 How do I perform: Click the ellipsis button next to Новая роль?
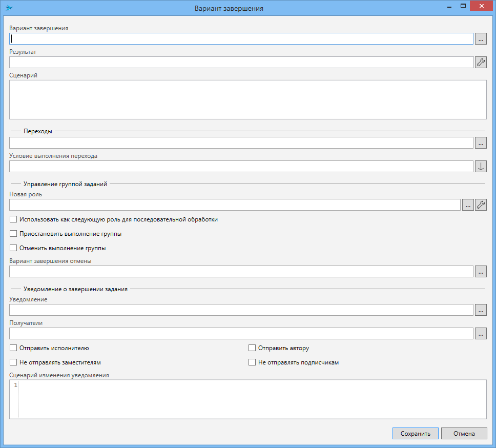(x=468, y=205)
